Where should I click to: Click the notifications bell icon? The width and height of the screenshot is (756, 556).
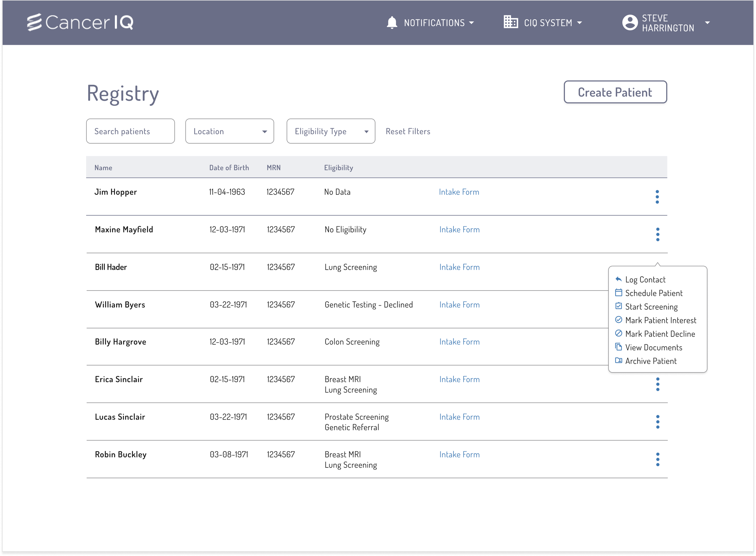(x=392, y=23)
